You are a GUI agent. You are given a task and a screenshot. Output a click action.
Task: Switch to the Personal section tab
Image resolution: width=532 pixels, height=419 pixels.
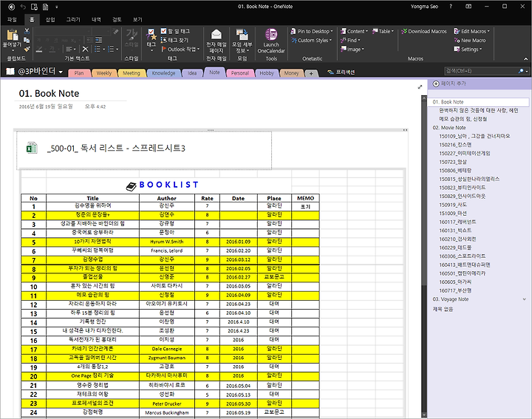coord(240,73)
